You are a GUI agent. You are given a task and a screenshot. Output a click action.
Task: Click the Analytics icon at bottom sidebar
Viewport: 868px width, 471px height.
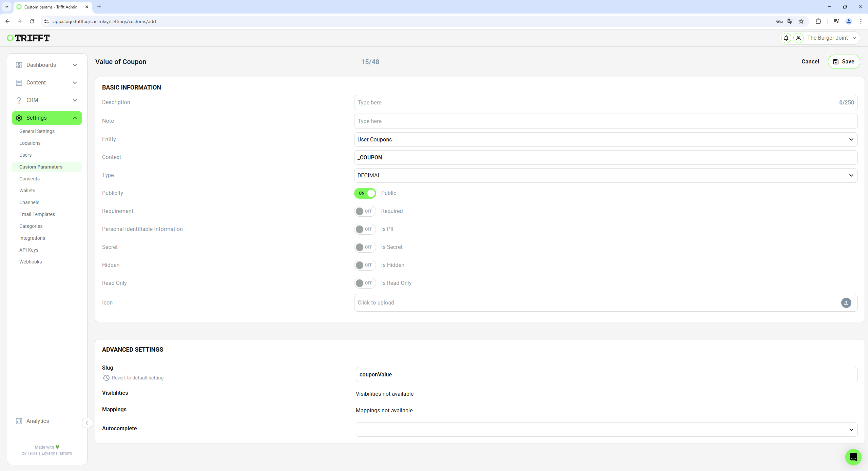[x=19, y=420]
